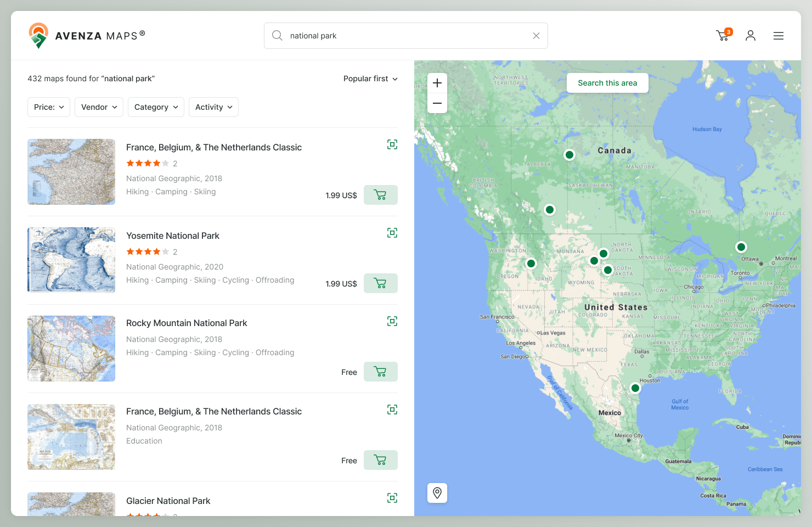
Task: Click the star rating of the 1.99 US$ France, Belgium map
Action: point(148,163)
